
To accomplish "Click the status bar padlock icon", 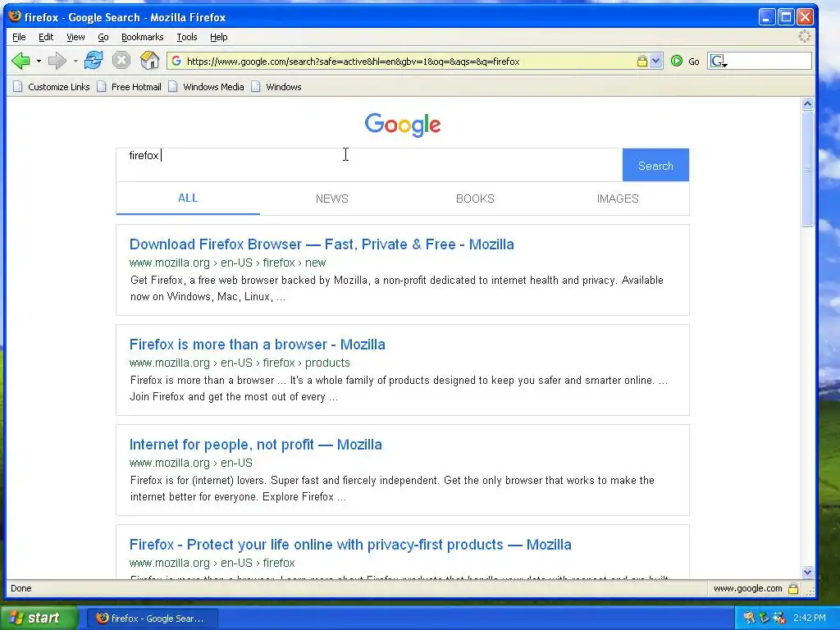I will point(793,588).
